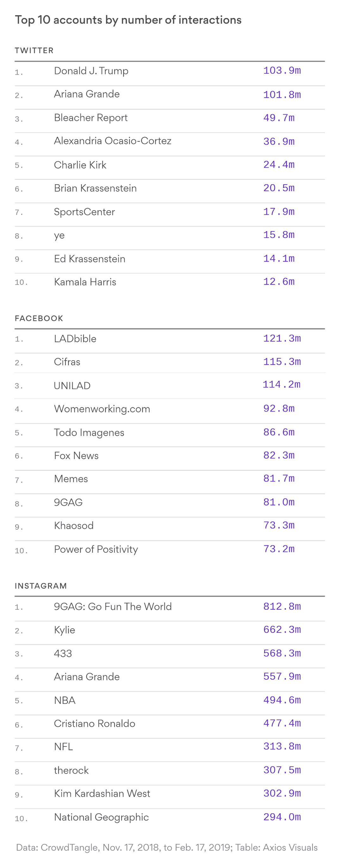Click the 103.9m interactions value
359x868 pixels.
tap(282, 70)
